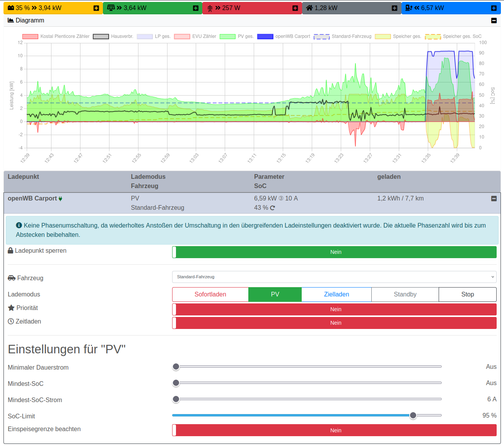Click the 95 % SoC-Limit value

489,415
